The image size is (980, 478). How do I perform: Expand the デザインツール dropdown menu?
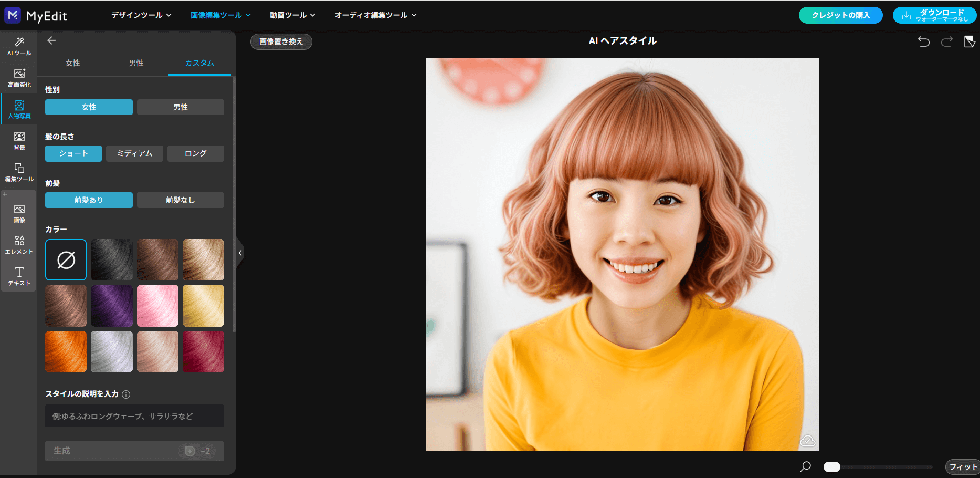[141, 15]
